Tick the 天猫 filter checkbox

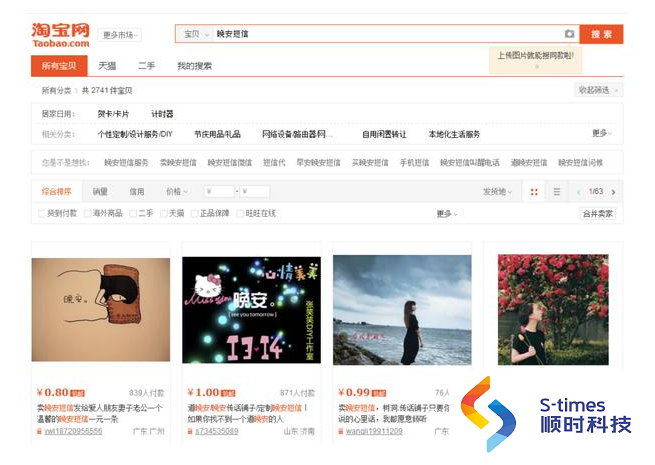coord(164,213)
